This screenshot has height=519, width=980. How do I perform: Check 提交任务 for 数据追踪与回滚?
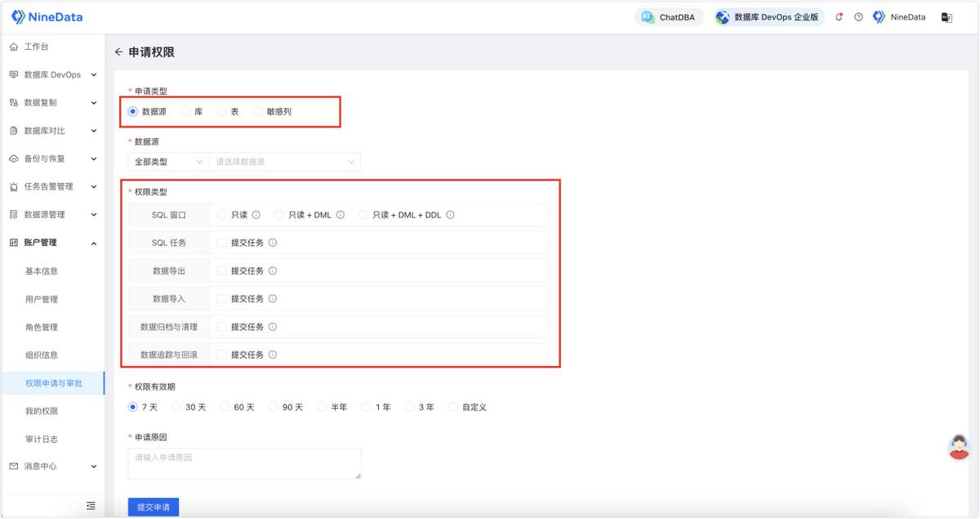[x=222, y=355]
